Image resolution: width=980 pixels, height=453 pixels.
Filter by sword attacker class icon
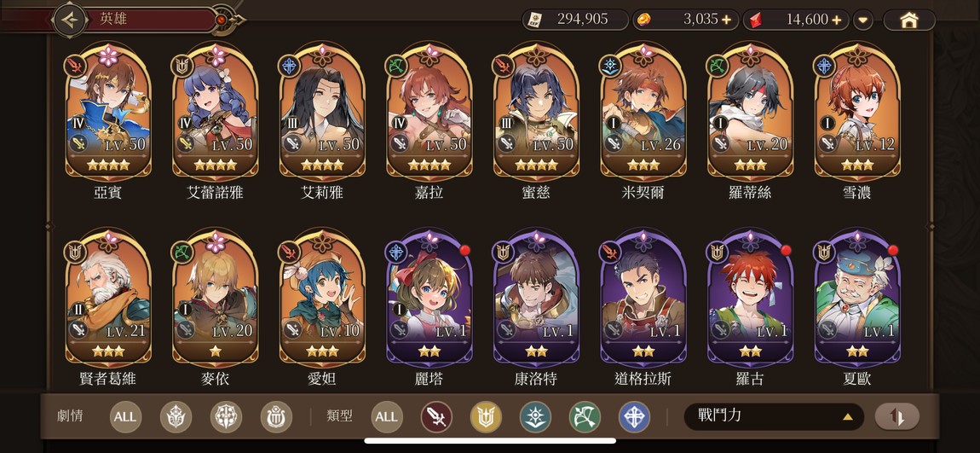[436, 416]
